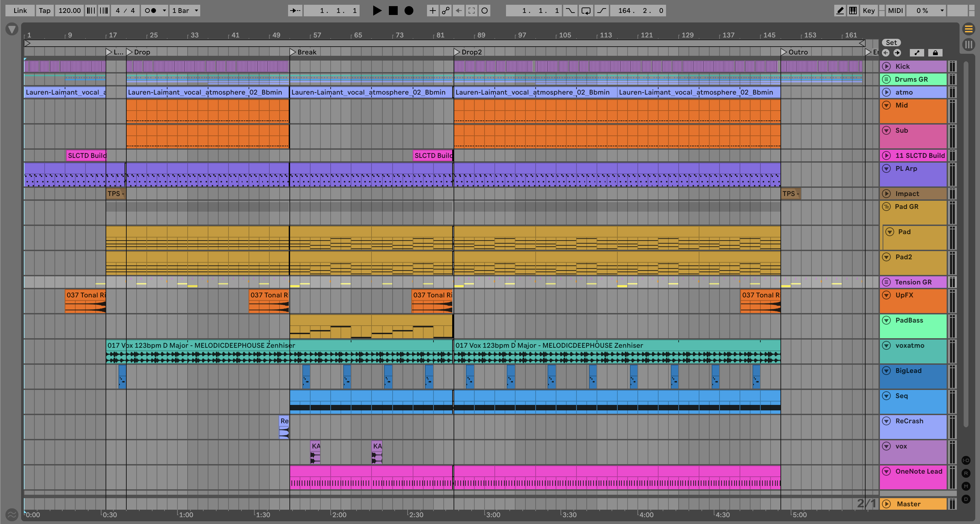Open the 1 Bar quantization dropdown
Screen dimensions: 980x524
tap(185, 11)
